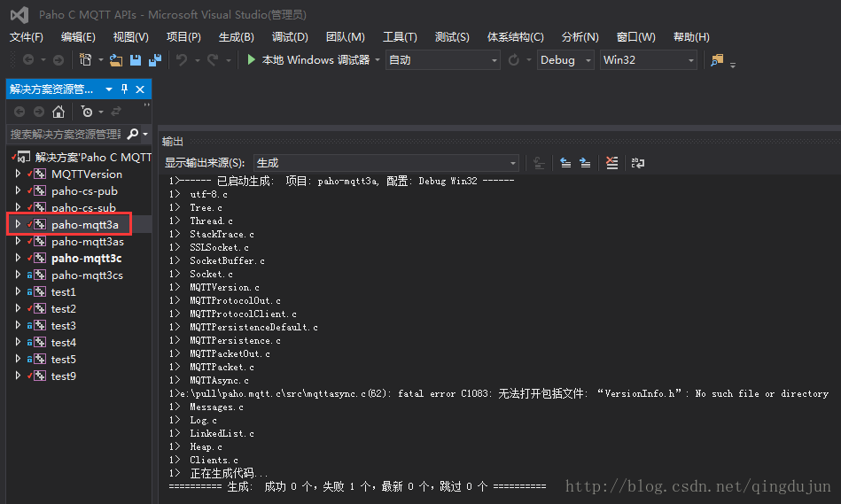
Task: Open the 生成(B) menu
Action: (236, 37)
